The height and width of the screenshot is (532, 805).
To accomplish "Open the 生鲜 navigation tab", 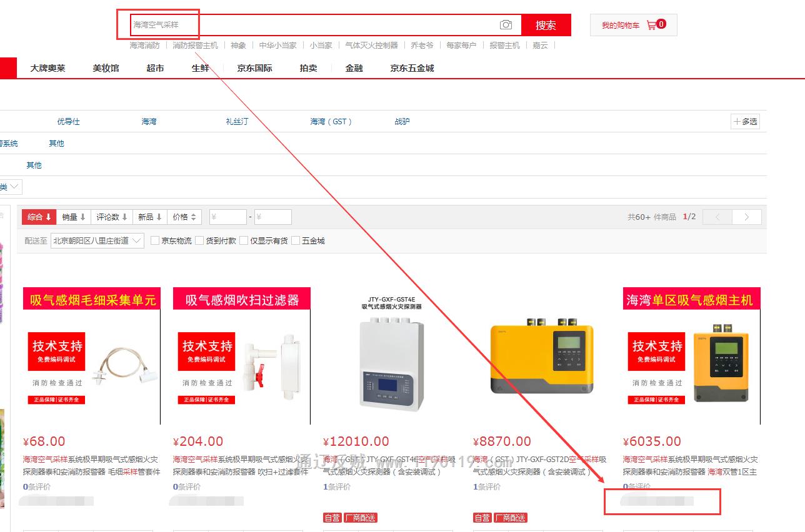I will [x=201, y=68].
